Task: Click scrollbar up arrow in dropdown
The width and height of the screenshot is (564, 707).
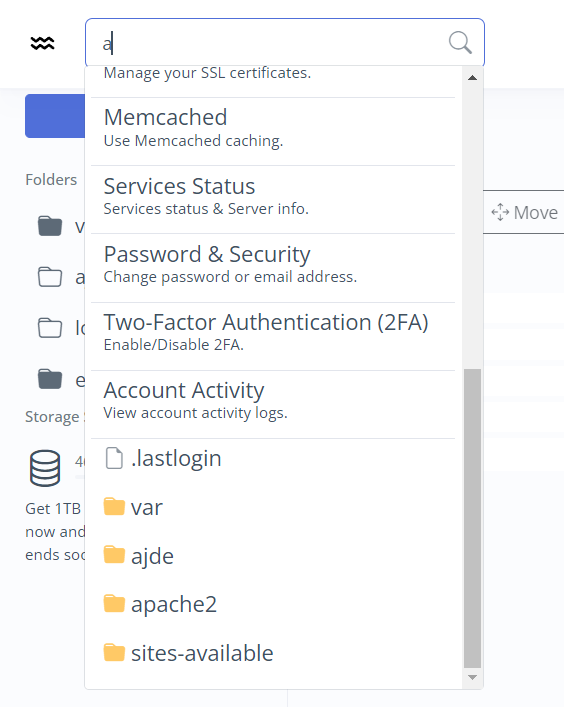Action: [x=472, y=78]
